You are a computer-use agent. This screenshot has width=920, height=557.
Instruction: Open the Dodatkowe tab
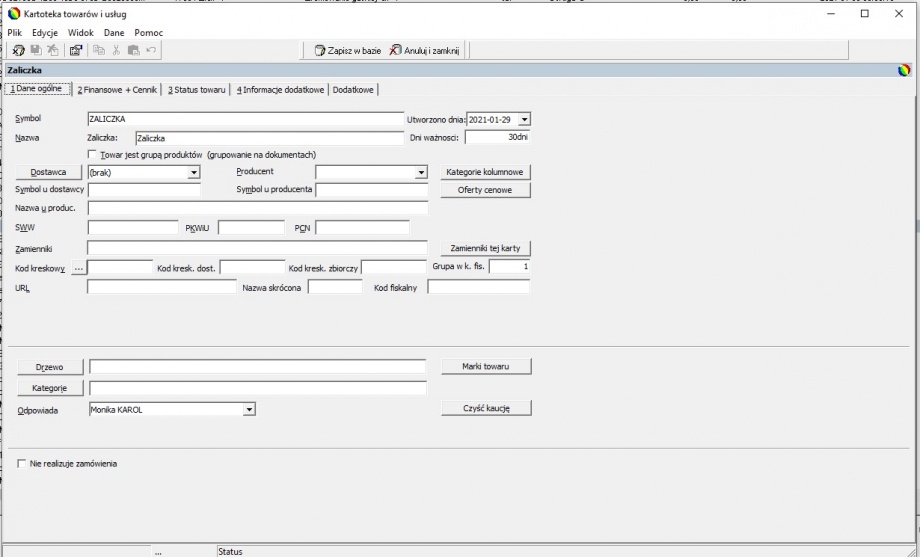[x=353, y=90]
